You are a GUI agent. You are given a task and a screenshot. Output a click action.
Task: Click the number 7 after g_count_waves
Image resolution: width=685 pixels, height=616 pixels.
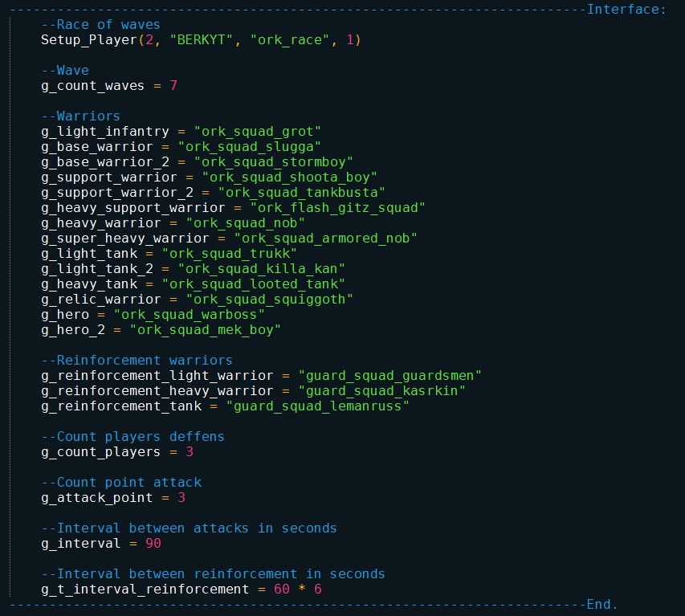pos(173,86)
